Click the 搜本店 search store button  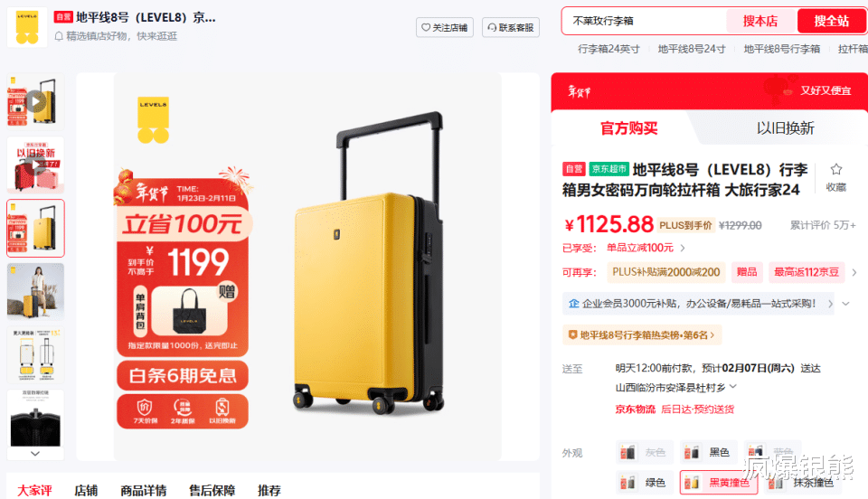pyautogui.click(x=760, y=21)
